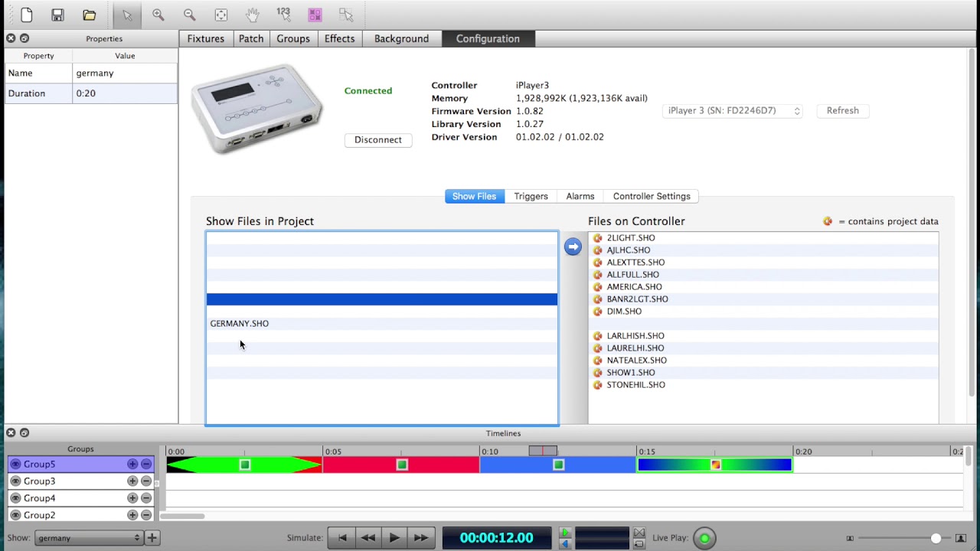Click the Duration value 0:20
This screenshot has height=551, width=980.
pyautogui.click(x=126, y=93)
